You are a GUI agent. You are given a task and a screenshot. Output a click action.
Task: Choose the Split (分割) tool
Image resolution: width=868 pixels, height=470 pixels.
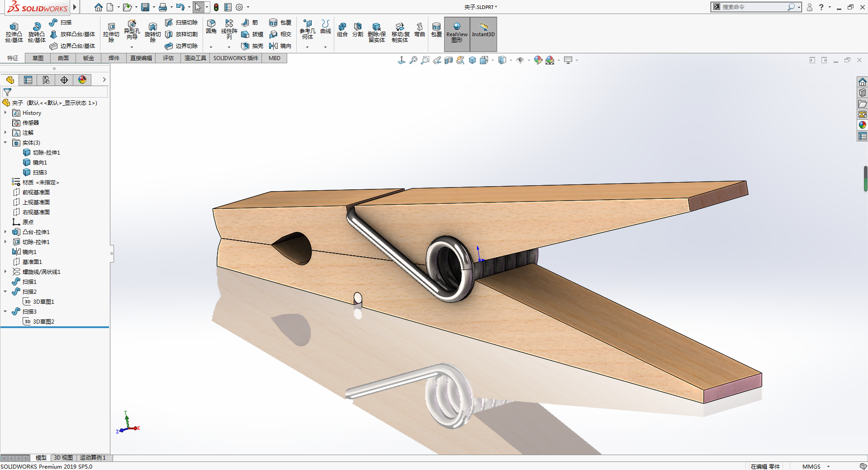pyautogui.click(x=358, y=30)
